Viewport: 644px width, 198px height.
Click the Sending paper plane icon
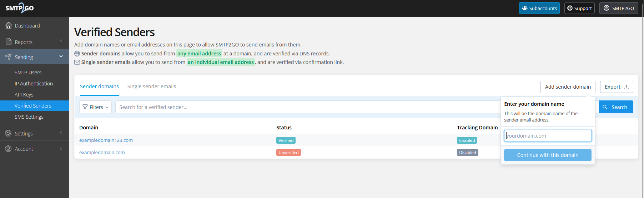[9, 57]
